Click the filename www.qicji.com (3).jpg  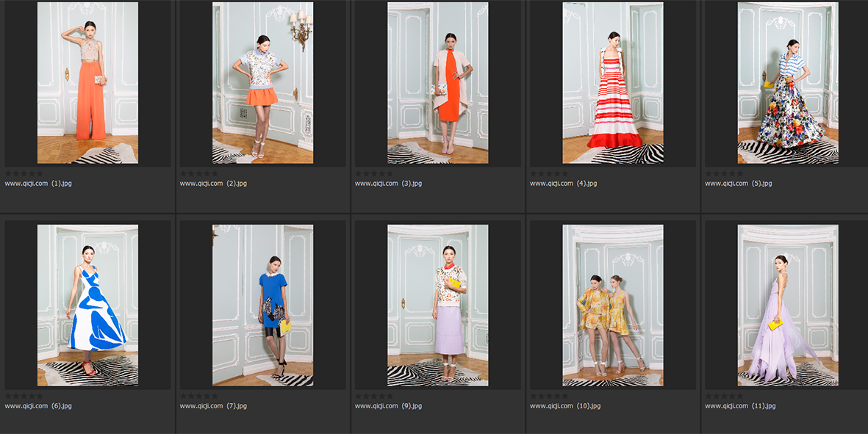pyautogui.click(x=388, y=184)
